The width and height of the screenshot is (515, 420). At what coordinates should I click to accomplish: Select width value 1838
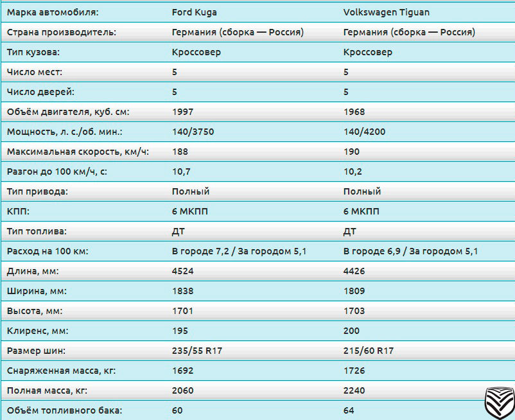(182, 292)
